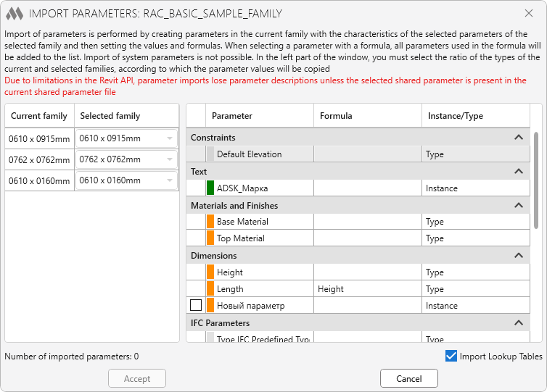Click the Current family column header
This screenshot has width=547, height=392.
[x=39, y=116]
